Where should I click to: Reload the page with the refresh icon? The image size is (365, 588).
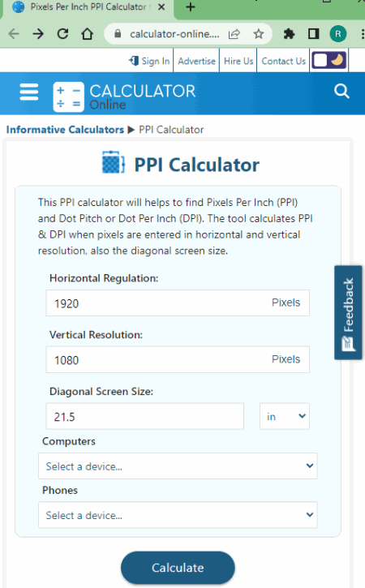[x=62, y=34]
